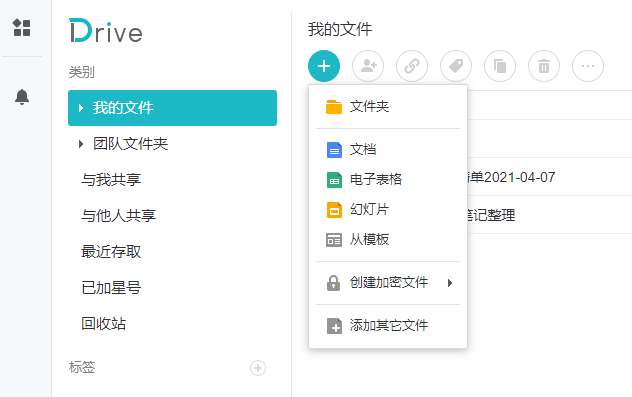Click the copy toolbar icon
Viewport: 632px width, 397px height.
[500, 66]
